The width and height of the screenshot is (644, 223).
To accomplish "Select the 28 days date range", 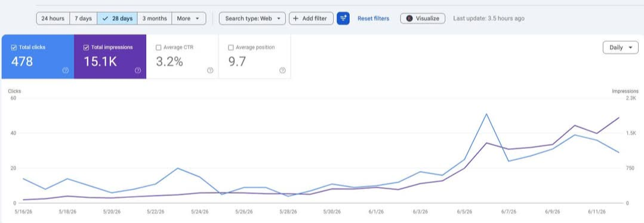I will (118, 19).
